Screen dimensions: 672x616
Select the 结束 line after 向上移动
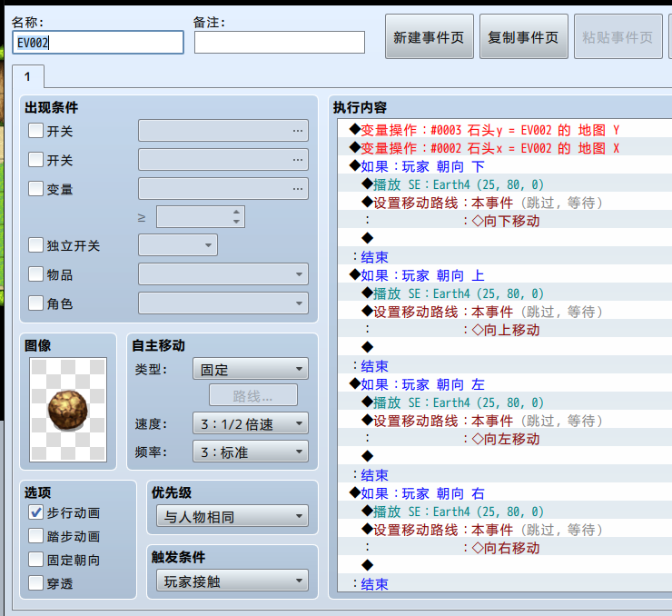(504, 365)
